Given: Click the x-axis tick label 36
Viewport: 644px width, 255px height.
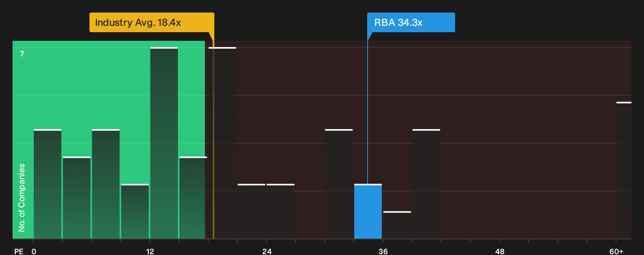Looking at the screenshot, I should [x=383, y=251].
